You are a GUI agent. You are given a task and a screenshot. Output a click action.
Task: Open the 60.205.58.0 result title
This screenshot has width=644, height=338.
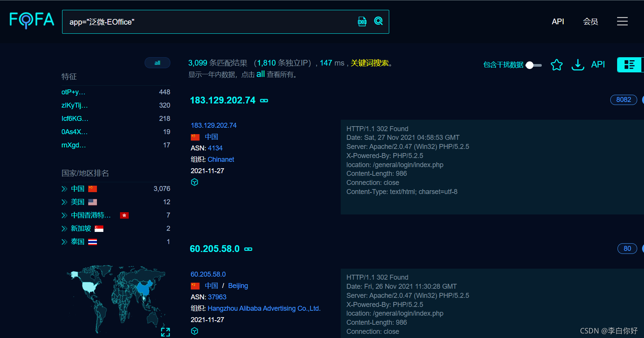215,249
